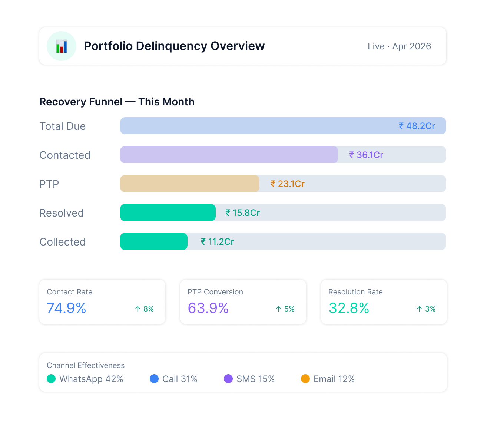Viewport: 487px width, 448px height.
Task: Click the Portfolio Delinquency Overview title
Action: 174,46
